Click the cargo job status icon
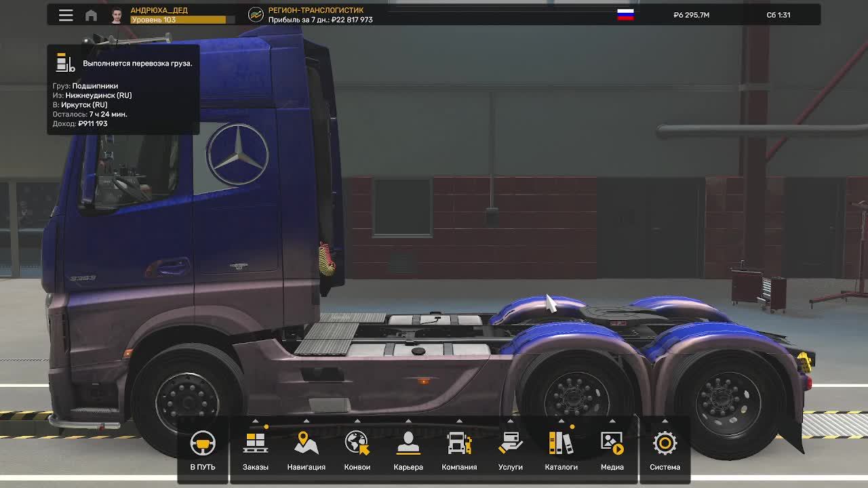The height and width of the screenshot is (488, 868). click(x=65, y=63)
